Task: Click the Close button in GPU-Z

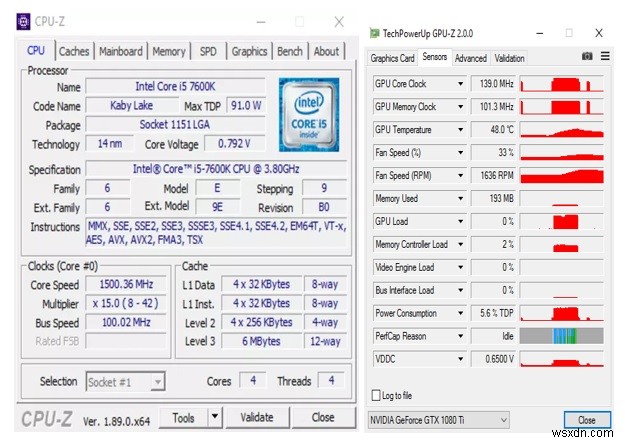Action: (587, 420)
